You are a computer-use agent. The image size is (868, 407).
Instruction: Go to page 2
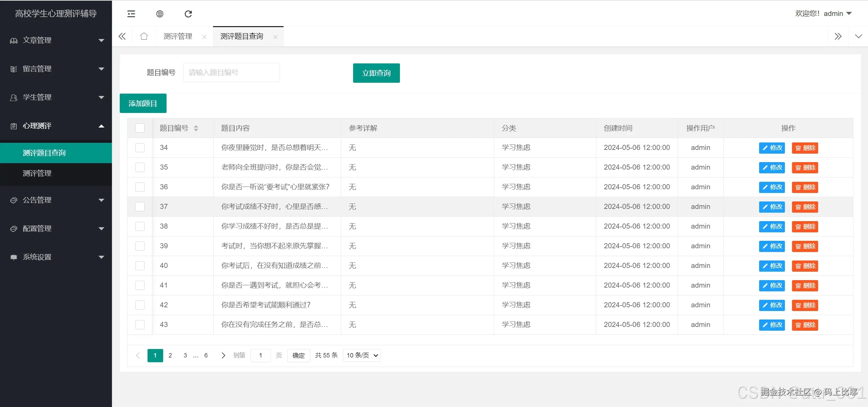pyautogui.click(x=170, y=355)
